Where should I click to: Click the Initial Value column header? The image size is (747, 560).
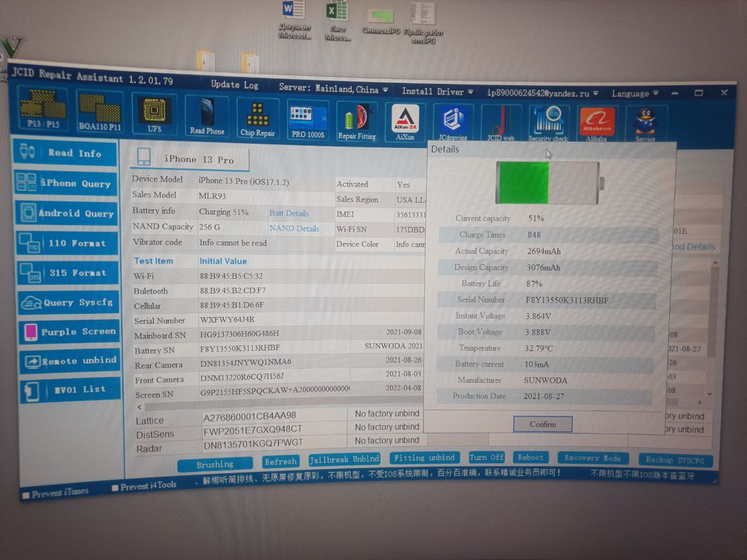coord(223,261)
